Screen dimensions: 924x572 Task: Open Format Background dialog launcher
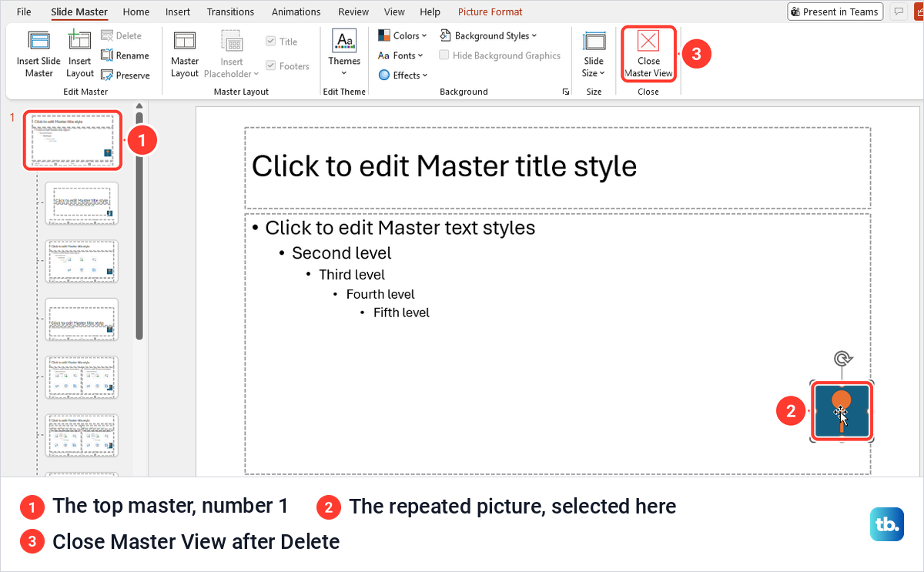[566, 92]
